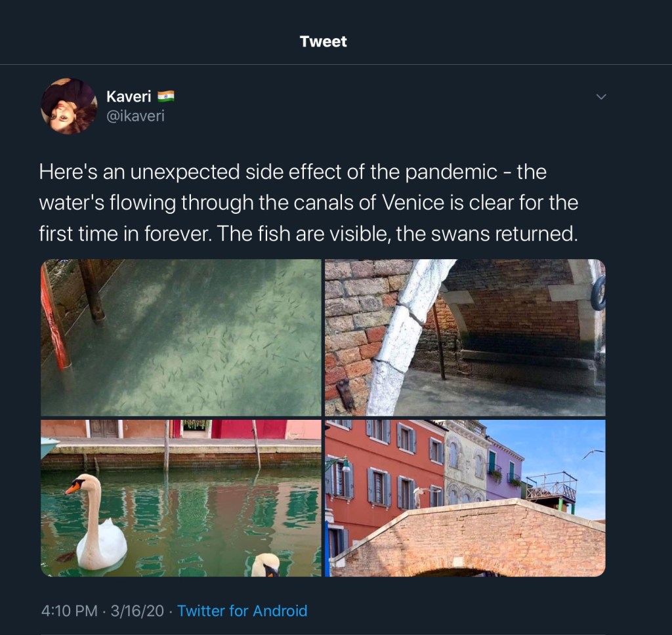The image size is (672, 635).
Task: Open the @ikaveri handle
Action: click(x=135, y=116)
